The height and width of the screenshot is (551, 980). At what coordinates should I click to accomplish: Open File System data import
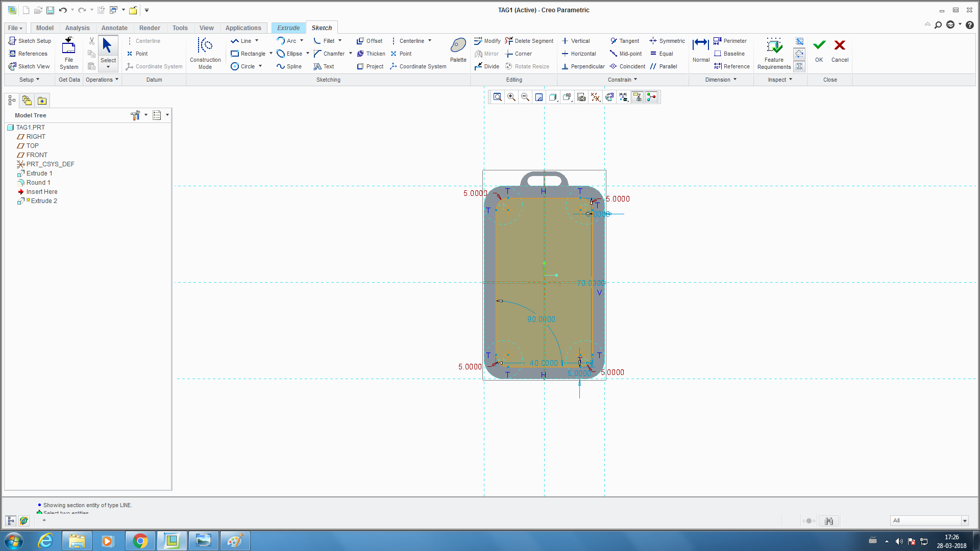68,53
